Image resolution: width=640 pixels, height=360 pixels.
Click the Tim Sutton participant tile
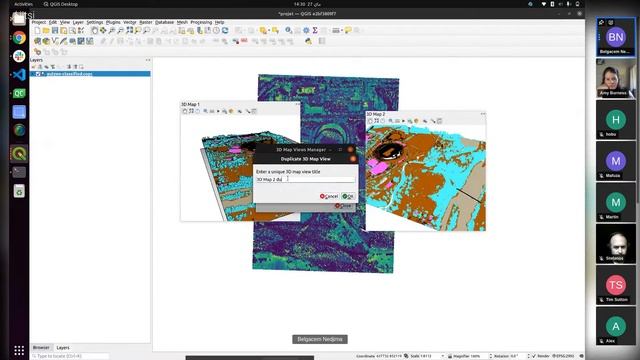pos(616,285)
